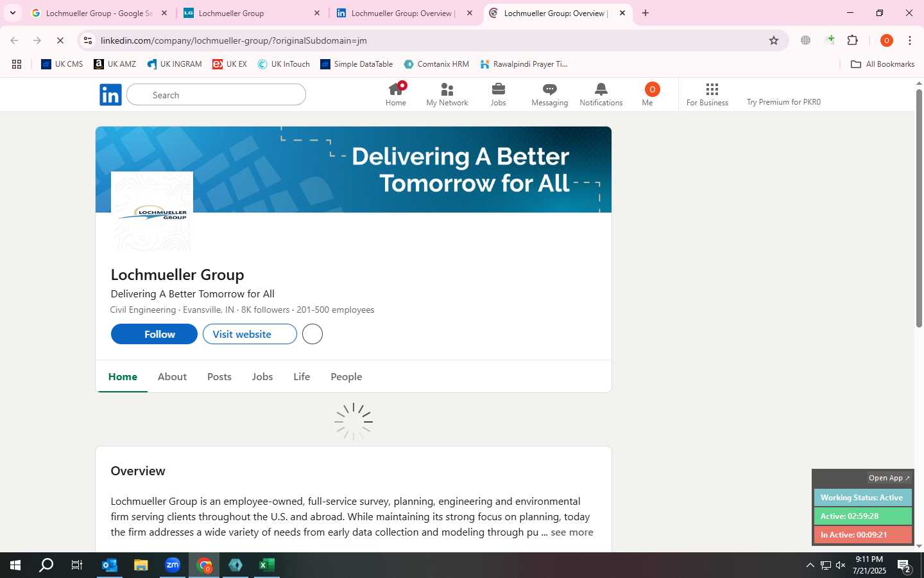Screen dimensions: 924x578
Task: Click Working Status: Active label
Action: tap(862, 498)
